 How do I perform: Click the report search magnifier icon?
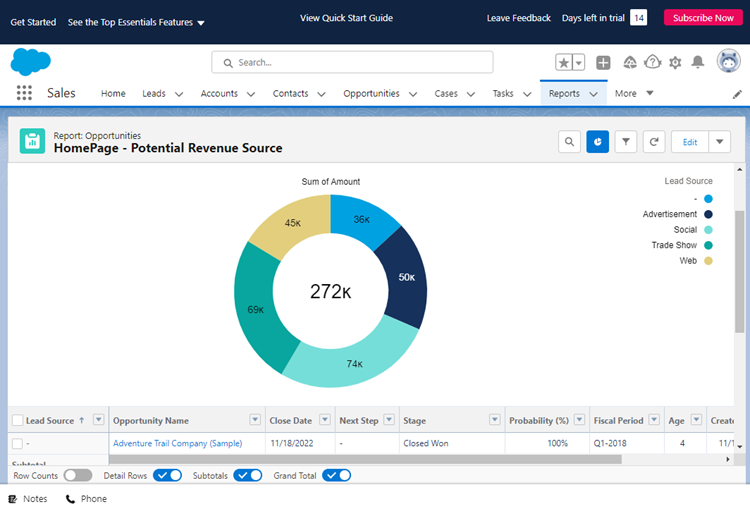[569, 142]
